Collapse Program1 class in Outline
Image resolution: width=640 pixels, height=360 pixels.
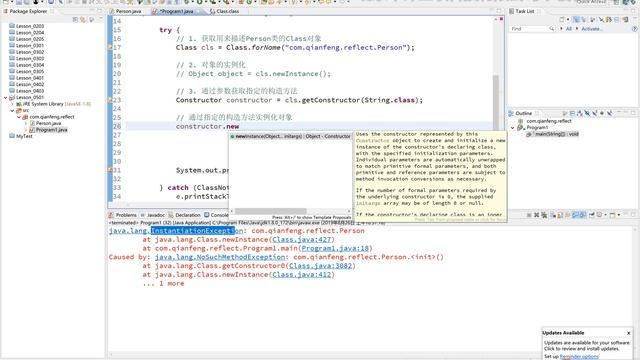click(513, 127)
